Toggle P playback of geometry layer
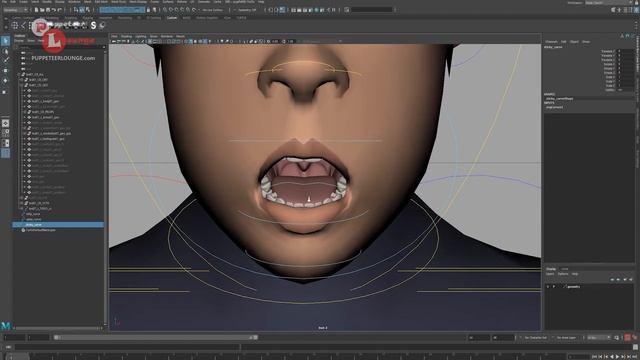This screenshot has height=360, width=640. pos(554,287)
